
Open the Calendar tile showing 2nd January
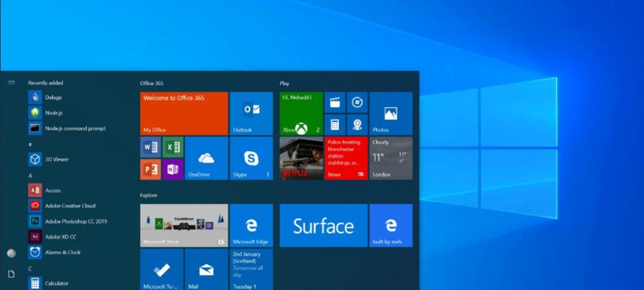252,270
